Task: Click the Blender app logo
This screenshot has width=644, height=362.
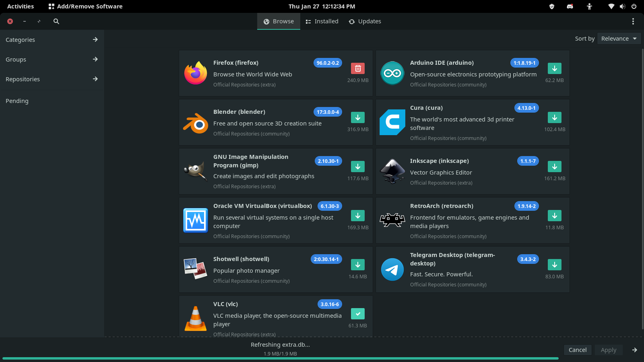Action: click(x=196, y=122)
